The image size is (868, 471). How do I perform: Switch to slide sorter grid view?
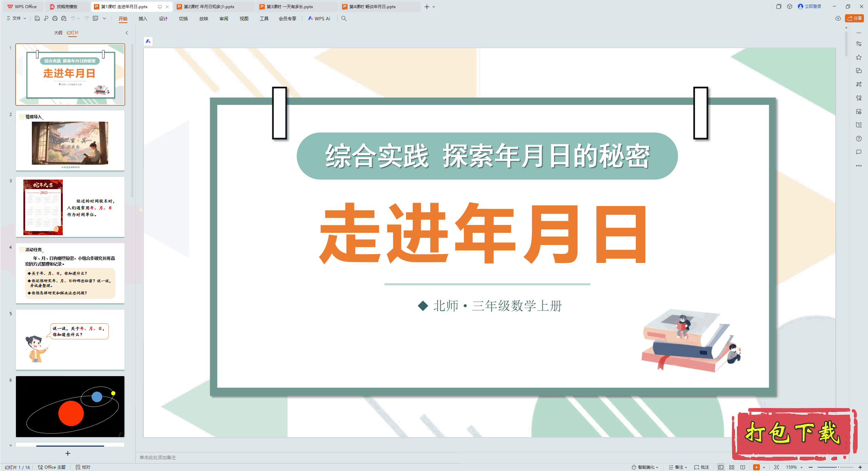point(732,467)
